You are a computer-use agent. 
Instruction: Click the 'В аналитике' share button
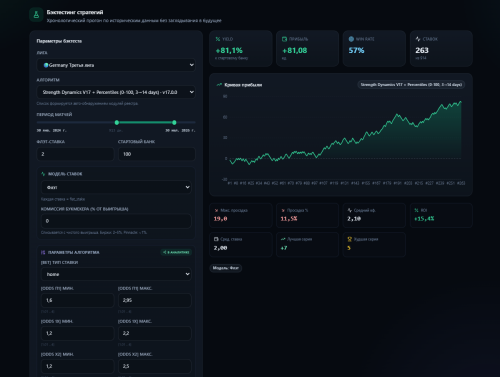coord(176,252)
